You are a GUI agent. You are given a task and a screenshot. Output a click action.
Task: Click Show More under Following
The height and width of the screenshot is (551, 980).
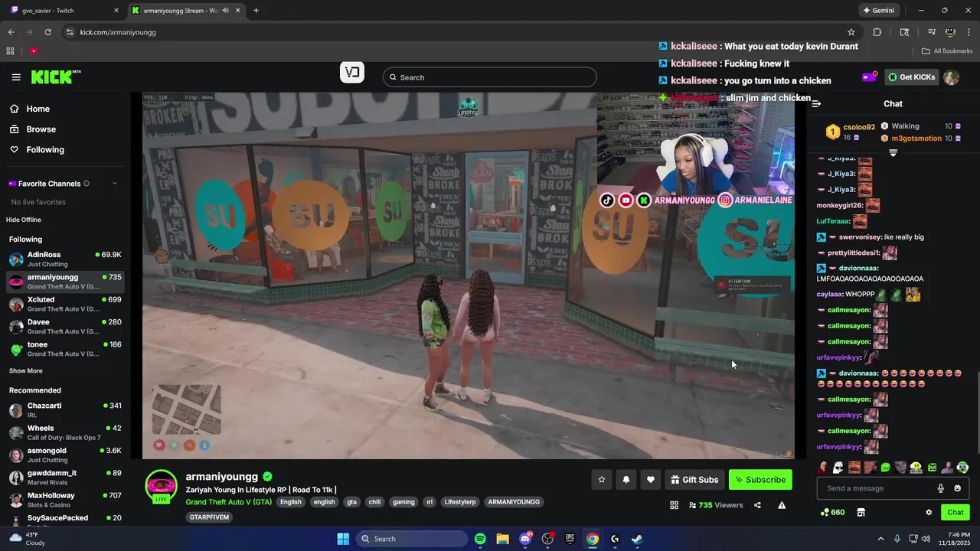(26, 370)
